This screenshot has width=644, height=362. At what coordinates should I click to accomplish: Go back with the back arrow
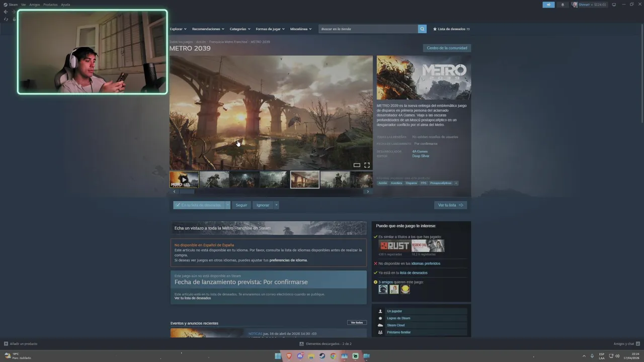coord(6,12)
